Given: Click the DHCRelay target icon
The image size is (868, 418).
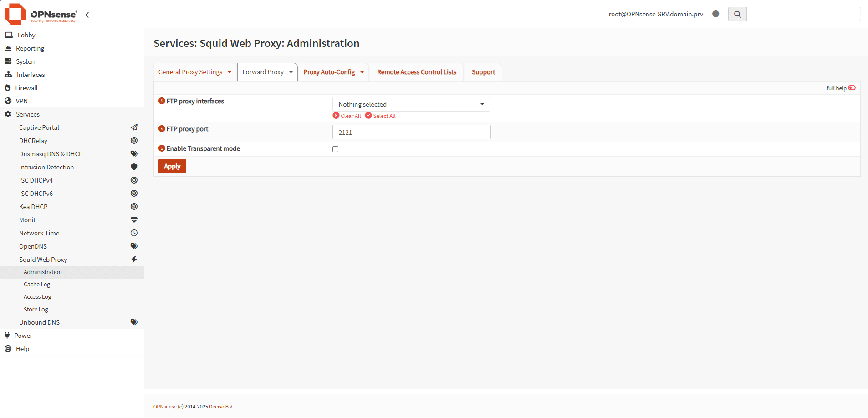Looking at the screenshot, I should (x=134, y=141).
